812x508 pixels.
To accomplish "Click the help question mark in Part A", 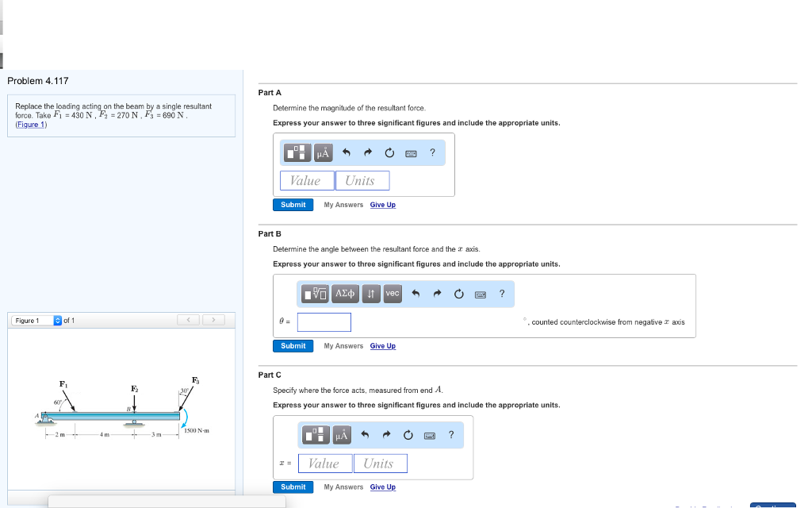I will (432, 152).
